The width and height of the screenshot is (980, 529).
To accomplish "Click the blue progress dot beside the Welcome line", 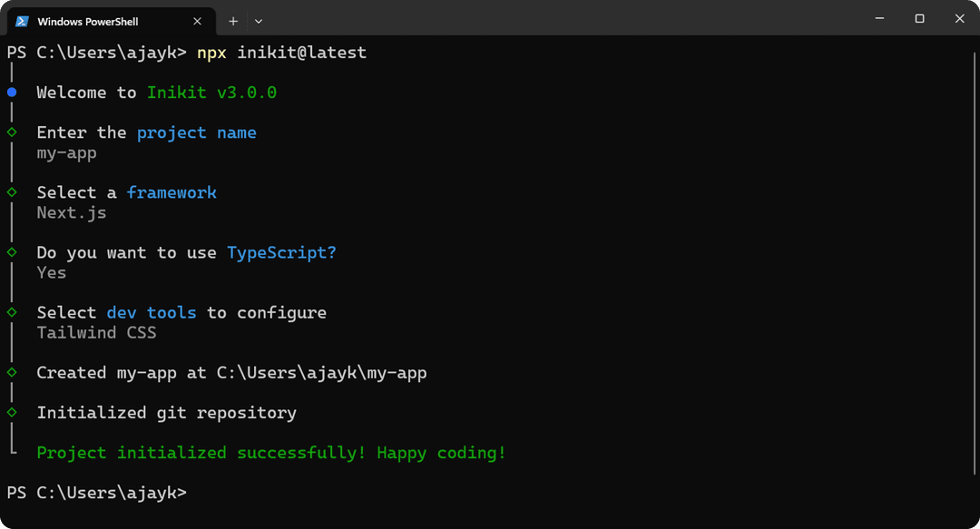I will tap(10, 92).
